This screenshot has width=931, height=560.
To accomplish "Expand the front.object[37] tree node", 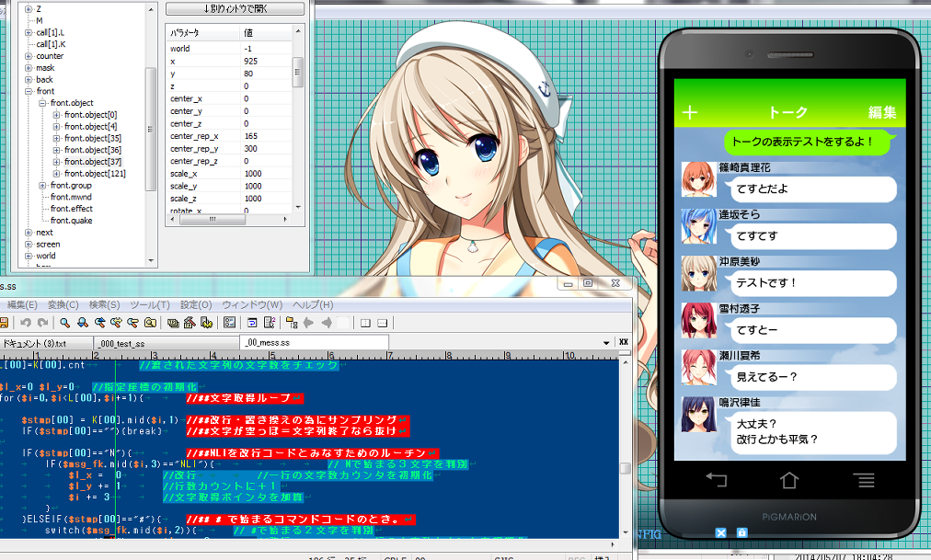I will tap(56, 162).
